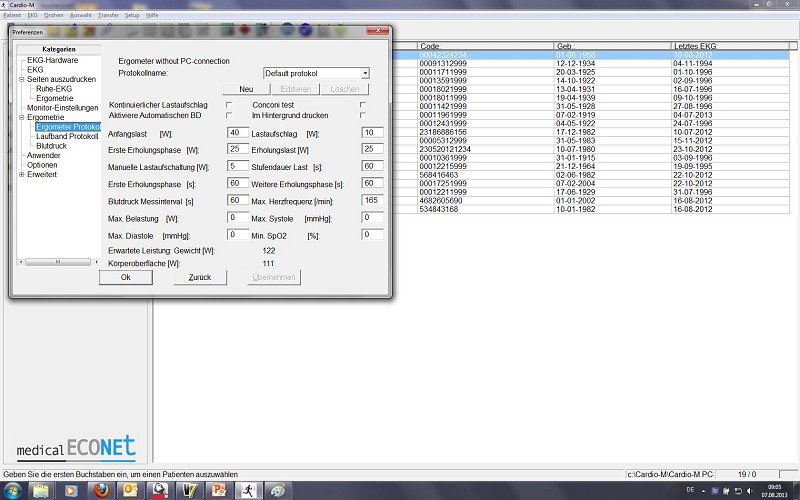Open Windows Media Player from taskbar
Viewport: 800px width, 500px height.
point(71,490)
